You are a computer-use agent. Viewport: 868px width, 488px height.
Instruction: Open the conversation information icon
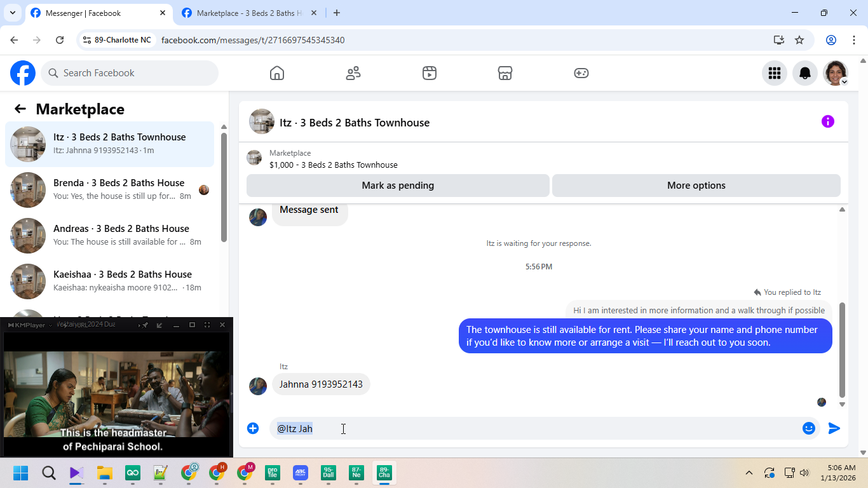827,121
